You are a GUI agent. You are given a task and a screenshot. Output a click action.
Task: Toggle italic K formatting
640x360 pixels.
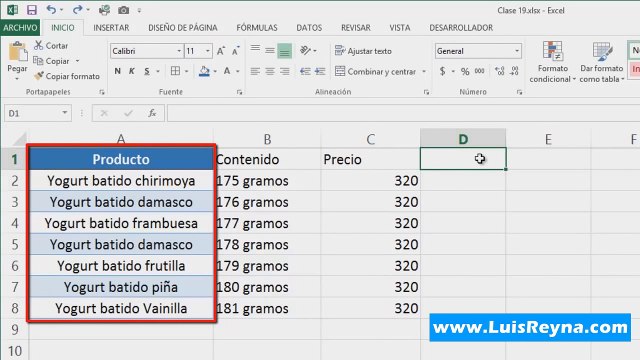point(132,71)
